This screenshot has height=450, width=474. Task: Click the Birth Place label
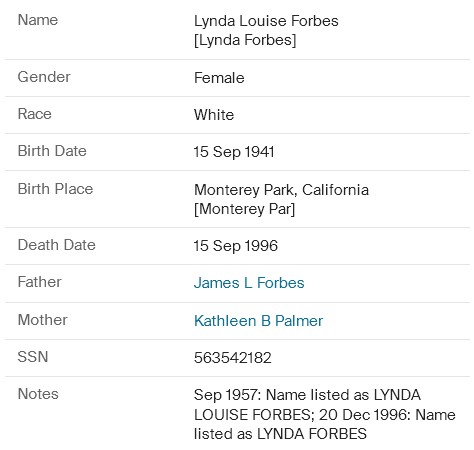(x=55, y=189)
